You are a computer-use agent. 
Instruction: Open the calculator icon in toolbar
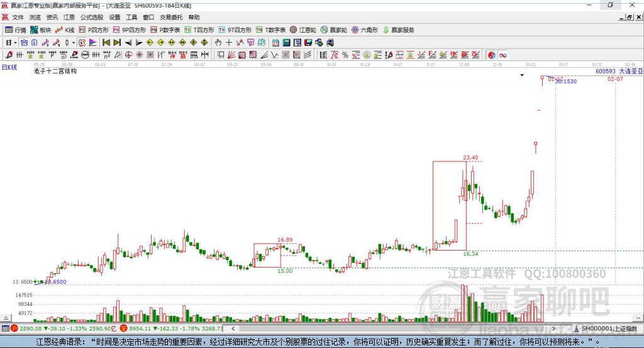(x=286, y=43)
